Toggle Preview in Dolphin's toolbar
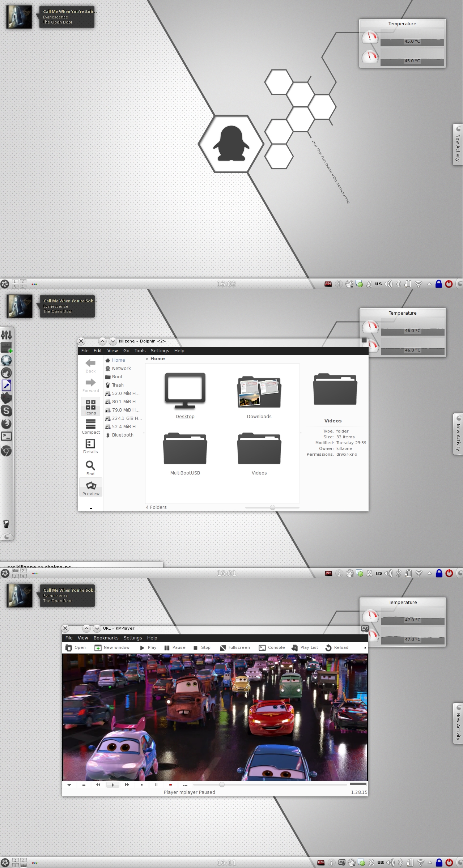Image resolution: width=463 pixels, height=868 pixels. click(91, 488)
